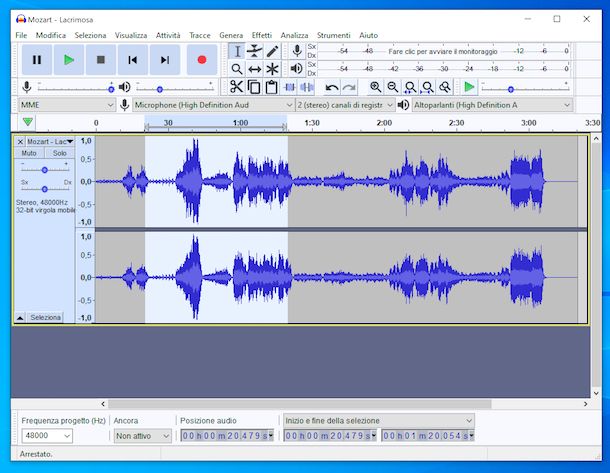
Task: Click the recording meter microphone icon
Action: click(297, 51)
